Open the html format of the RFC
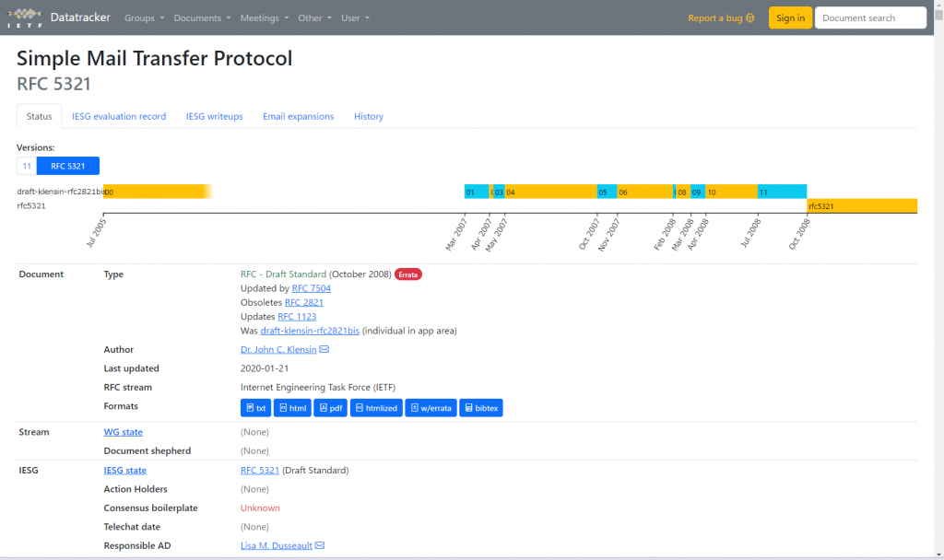 pyautogui.click(x=292, y=407)
